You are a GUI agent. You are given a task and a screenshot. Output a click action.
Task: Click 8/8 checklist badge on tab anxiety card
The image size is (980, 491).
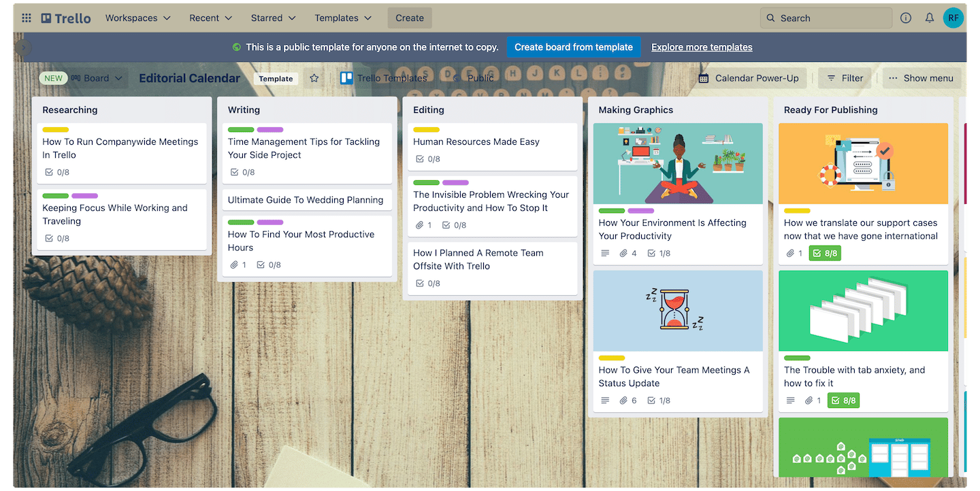(x=844, y=401)
